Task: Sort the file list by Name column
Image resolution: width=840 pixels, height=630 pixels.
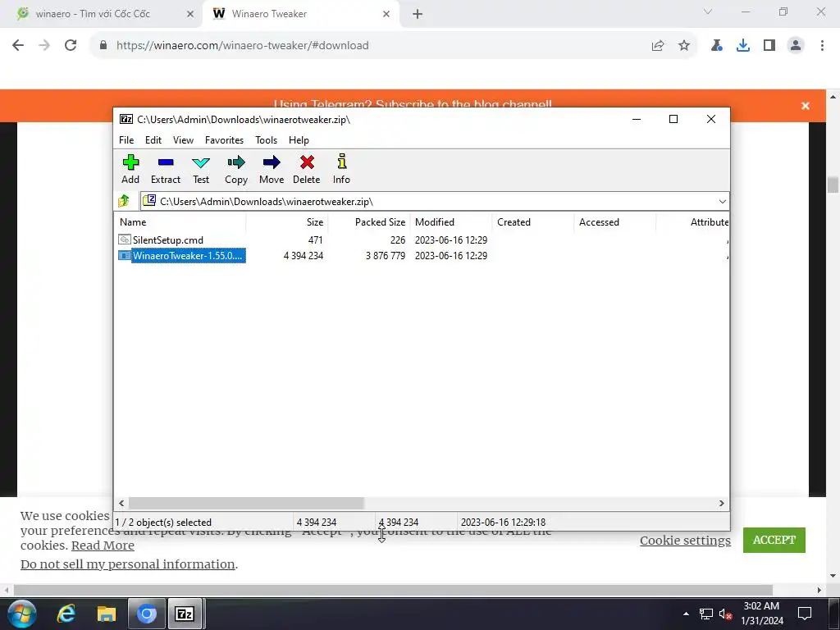Action: pos(180,221)
